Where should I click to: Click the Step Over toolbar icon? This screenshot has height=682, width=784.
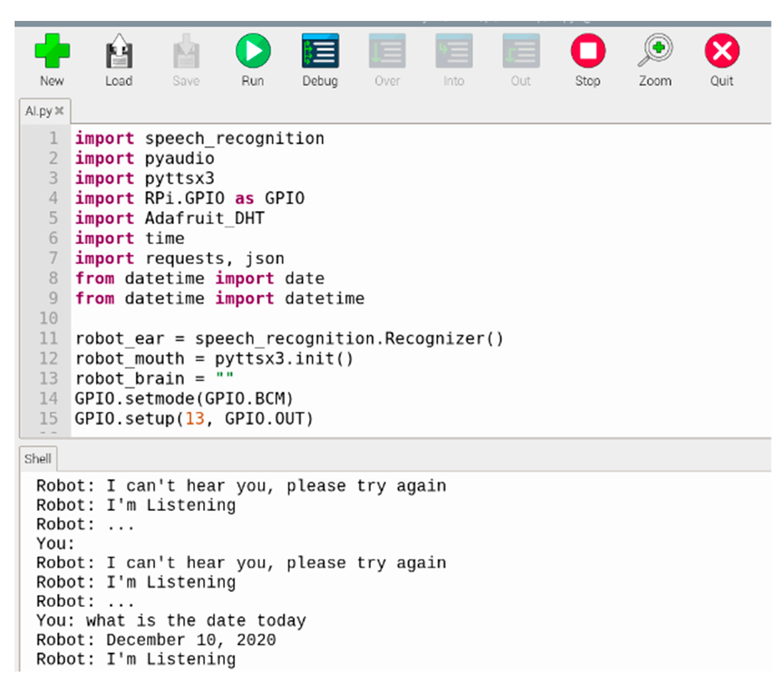point(387,51)
